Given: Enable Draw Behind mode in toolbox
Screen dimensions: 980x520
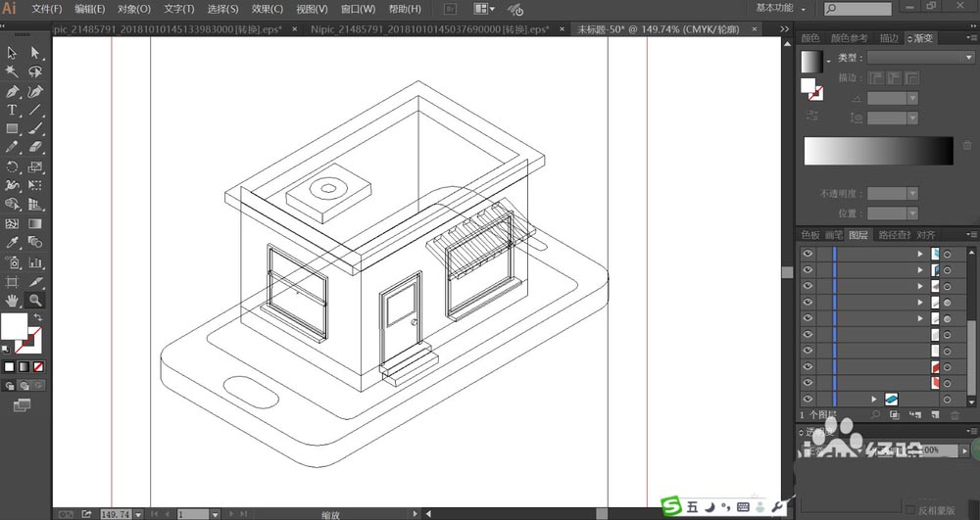Looking at the screenshot, I should point(24,386).
